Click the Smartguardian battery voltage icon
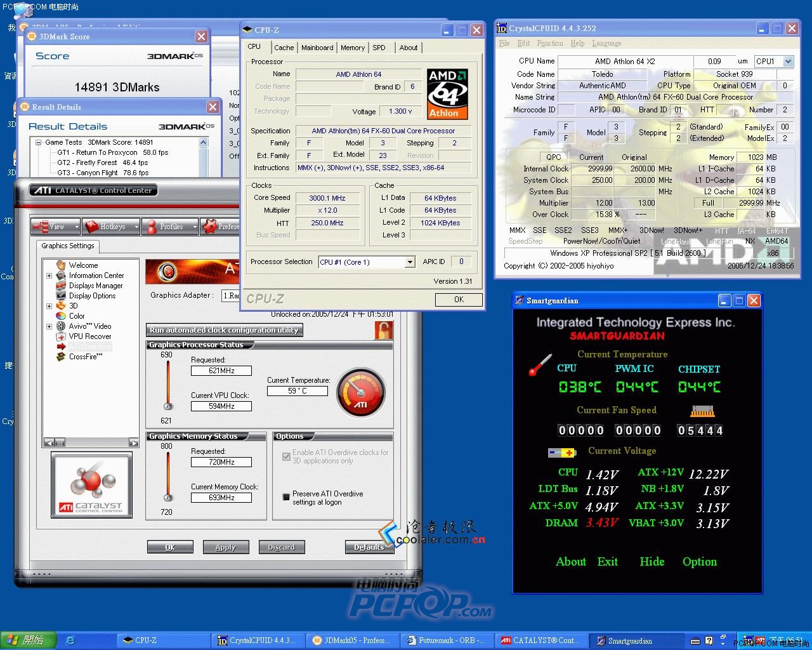The width and height of the screenshot is (812, 650). click(x=562, y=453)
